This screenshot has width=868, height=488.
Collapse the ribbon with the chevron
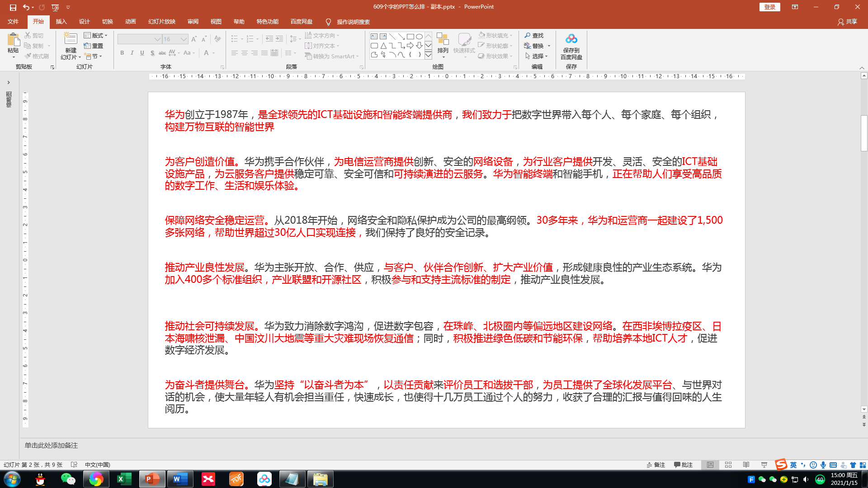click(862, 68)
